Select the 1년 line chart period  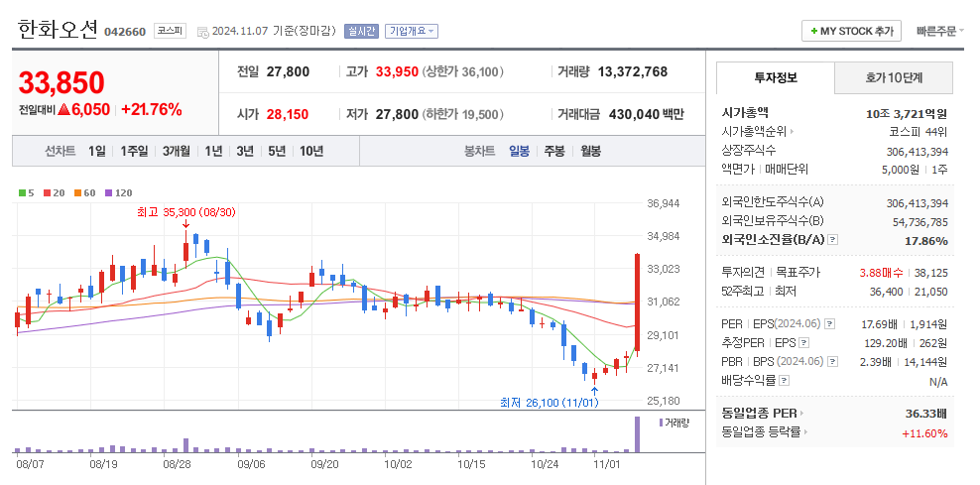pos(213,151)
